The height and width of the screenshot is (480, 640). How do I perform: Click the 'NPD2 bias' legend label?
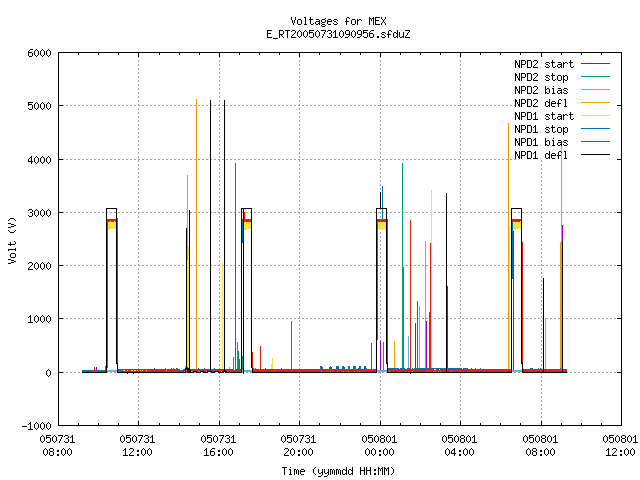(x=541, y=90)
